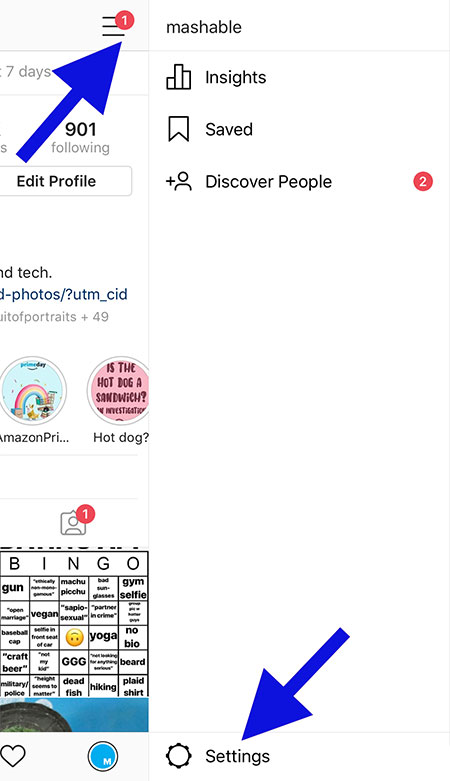Open the Mashable profile avatar icon

click(x=103, y=756)
